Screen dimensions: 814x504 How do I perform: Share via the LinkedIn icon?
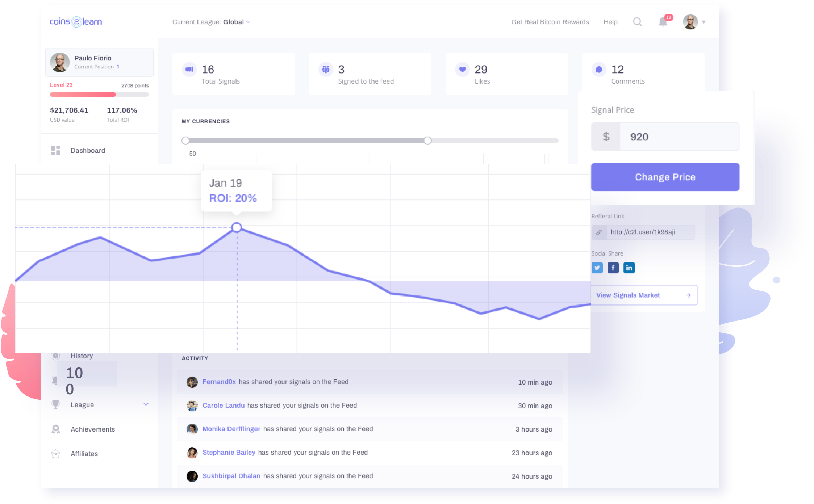tap(629, 268)
